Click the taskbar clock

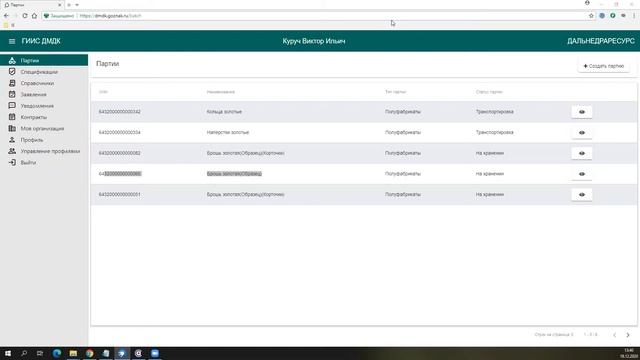629,353
